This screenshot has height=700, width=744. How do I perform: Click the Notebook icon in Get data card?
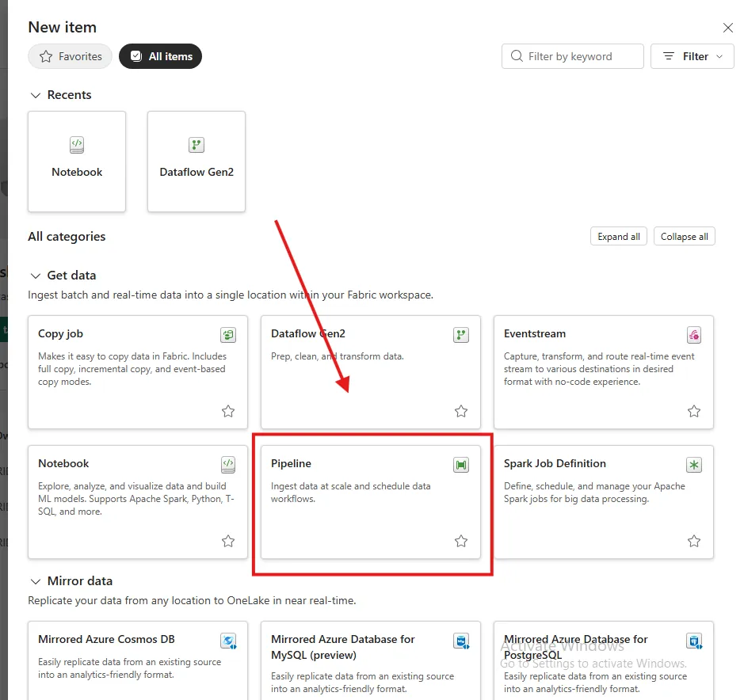coord(228,464)
